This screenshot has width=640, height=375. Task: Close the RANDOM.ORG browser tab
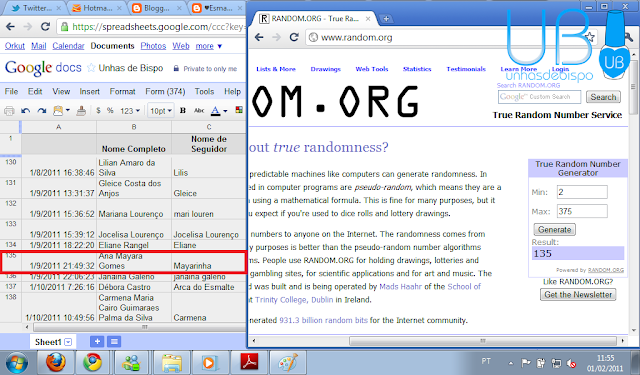pos(368,19)
